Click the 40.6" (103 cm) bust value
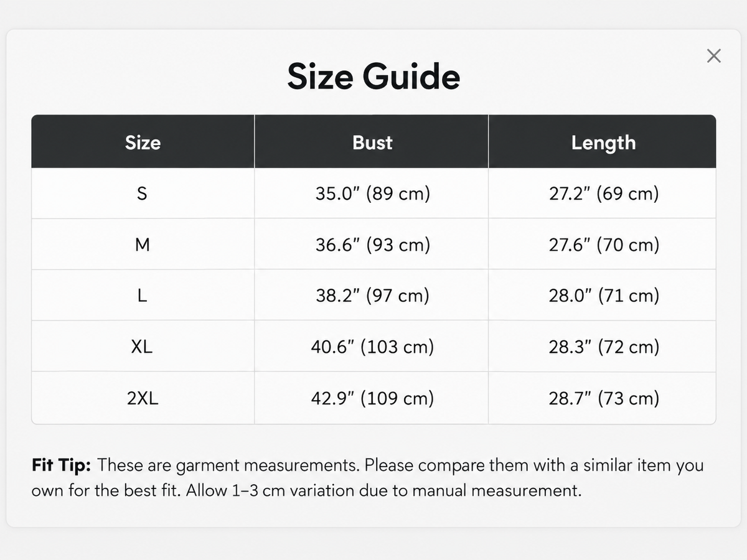Viewport: 747px width, 560px height. (x=372, y=347)
